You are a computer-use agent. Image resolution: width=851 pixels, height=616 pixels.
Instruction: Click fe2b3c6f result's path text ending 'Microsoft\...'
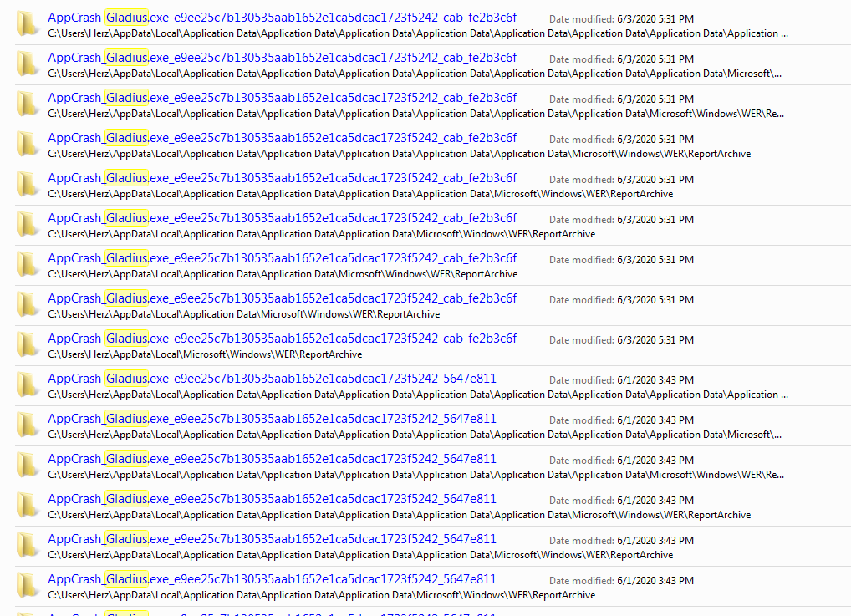click(415, 74)
